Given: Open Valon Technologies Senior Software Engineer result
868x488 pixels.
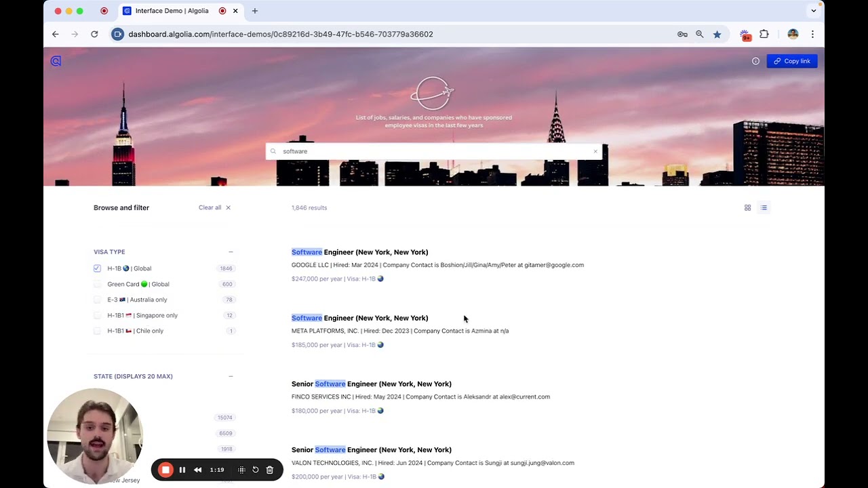Looking at the screenshot, I should [x=372, y=449].
